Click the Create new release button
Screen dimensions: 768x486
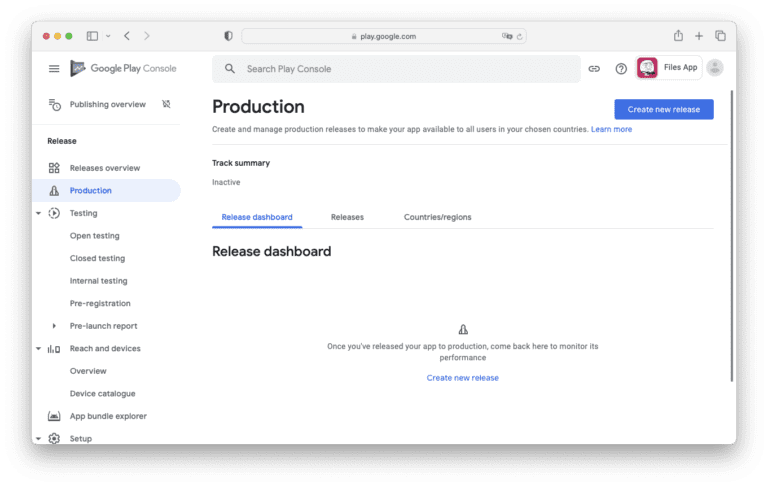click(x=664, y=109)
